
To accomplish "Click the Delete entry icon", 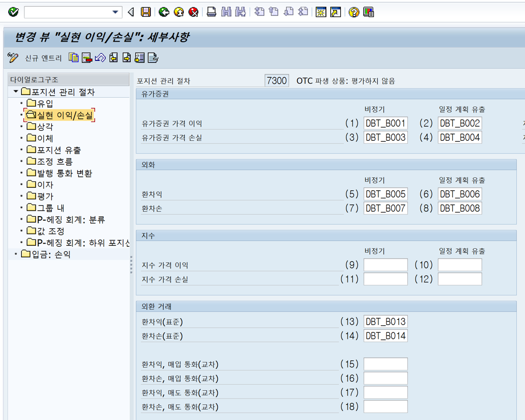I will tap(87, 58).
